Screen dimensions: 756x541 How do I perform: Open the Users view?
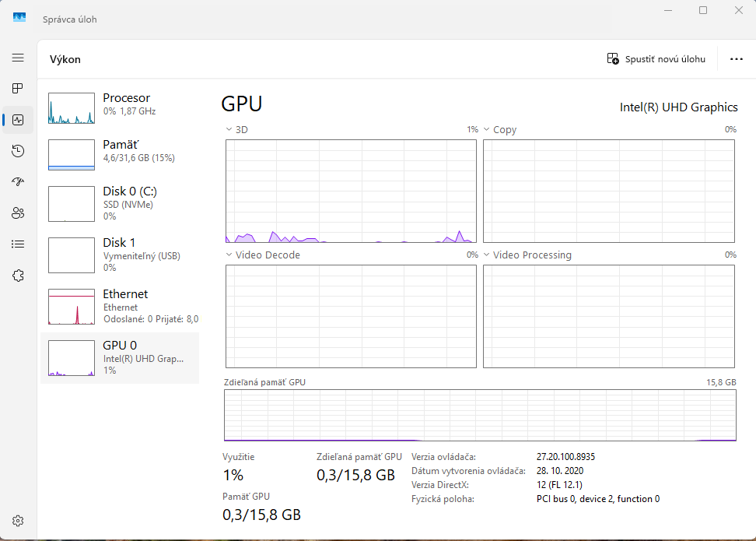18,213
